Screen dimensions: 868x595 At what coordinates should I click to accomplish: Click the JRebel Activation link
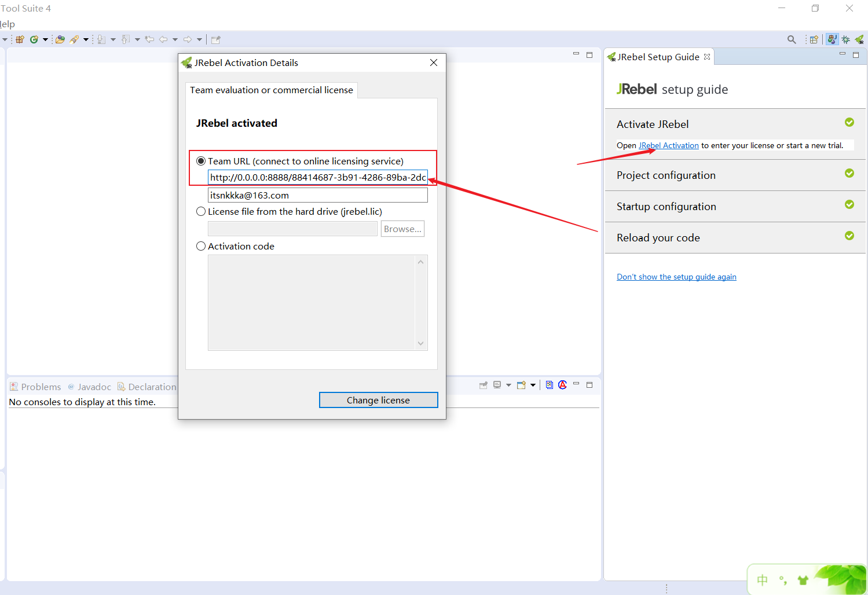tap(669, 145)
